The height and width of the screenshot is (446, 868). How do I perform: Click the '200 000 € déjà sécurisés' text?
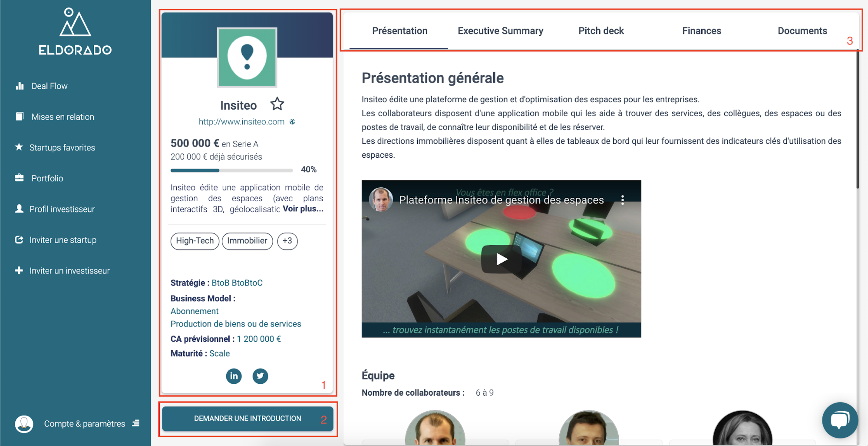(216, 156)
